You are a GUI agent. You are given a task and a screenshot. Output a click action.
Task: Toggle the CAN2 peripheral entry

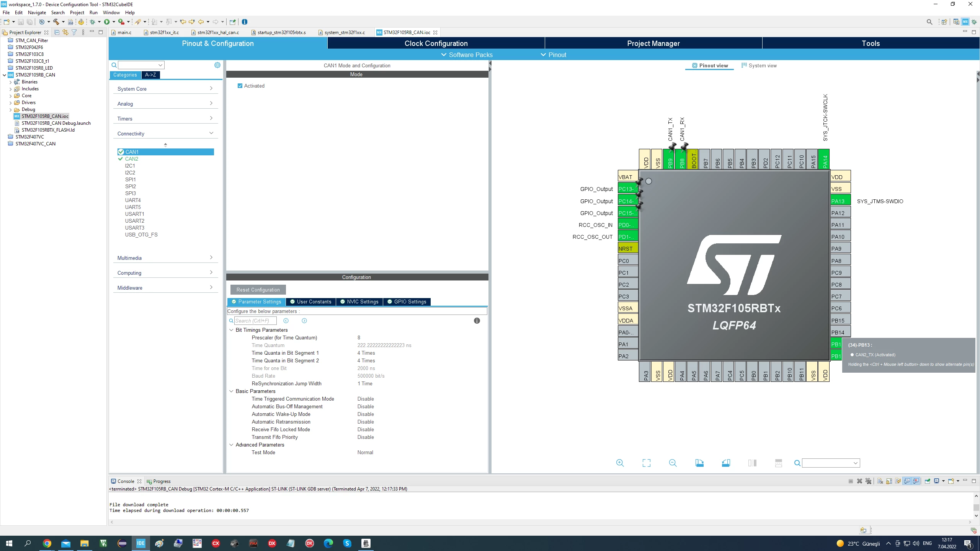pos(131,159)
